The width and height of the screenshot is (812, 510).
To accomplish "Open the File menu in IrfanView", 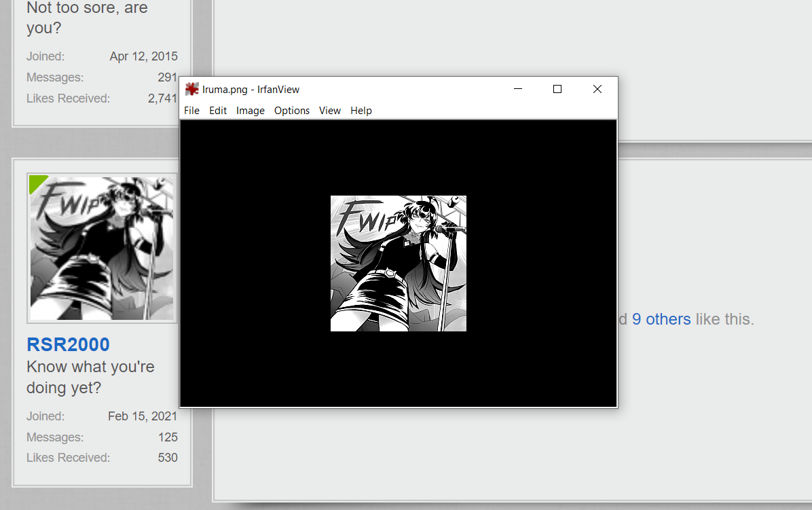I will [191, 111].
